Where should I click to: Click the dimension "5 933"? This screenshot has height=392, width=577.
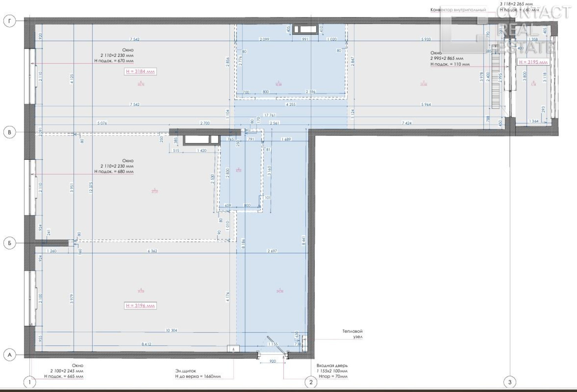click(x=426, y=39)
